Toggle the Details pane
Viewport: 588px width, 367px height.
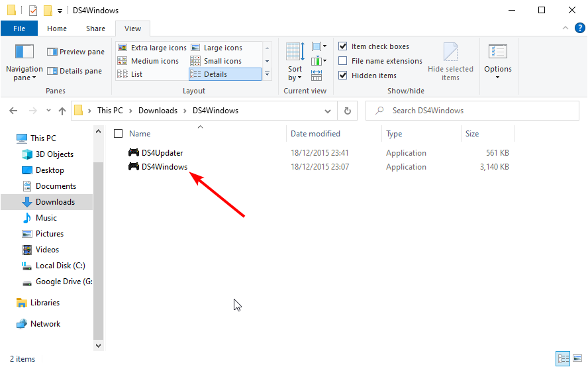[x=75, y=71]
